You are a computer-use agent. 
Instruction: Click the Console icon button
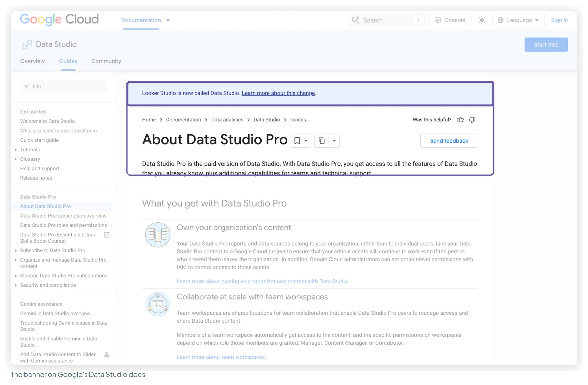pyautogui.click(x=450, y=20)
